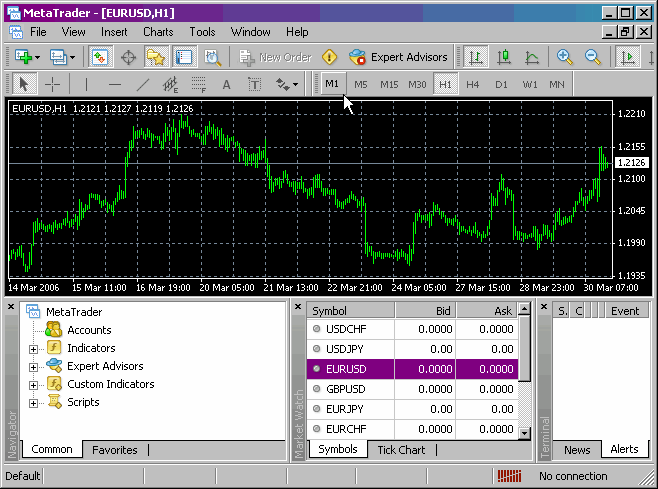Toggle the Market Watch window icon
This screenshot has height=489, width=658.
100,57
